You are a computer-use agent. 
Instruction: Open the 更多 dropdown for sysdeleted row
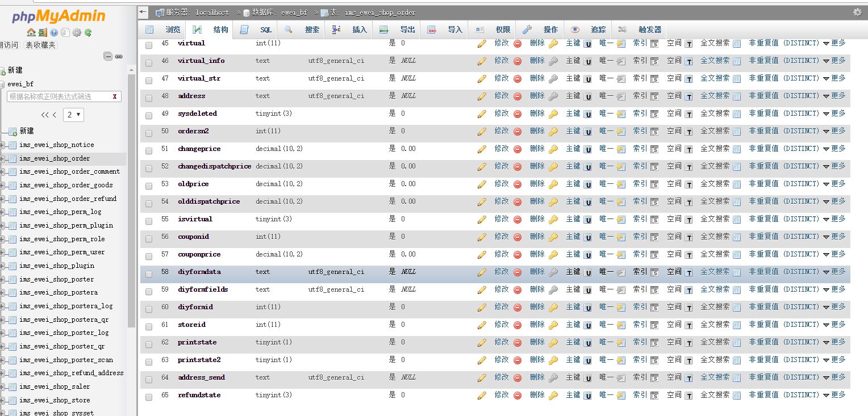[x=834, y=114]
